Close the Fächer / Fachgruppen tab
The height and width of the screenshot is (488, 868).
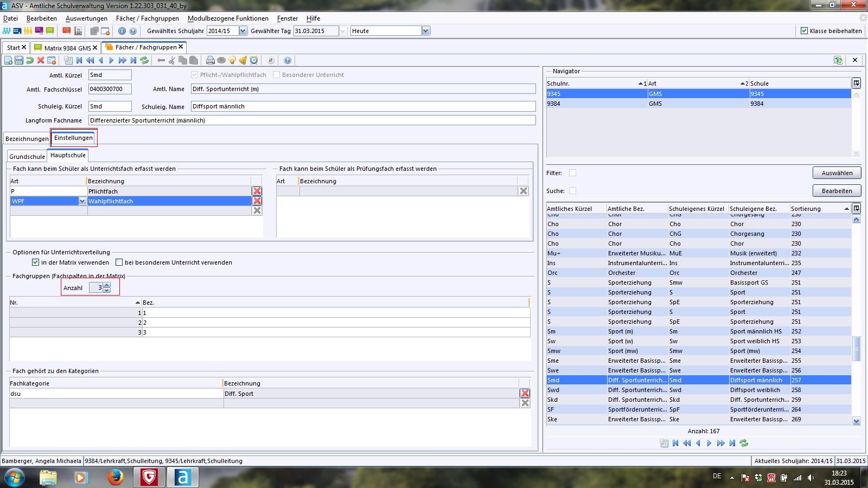[x=181, y=47]
